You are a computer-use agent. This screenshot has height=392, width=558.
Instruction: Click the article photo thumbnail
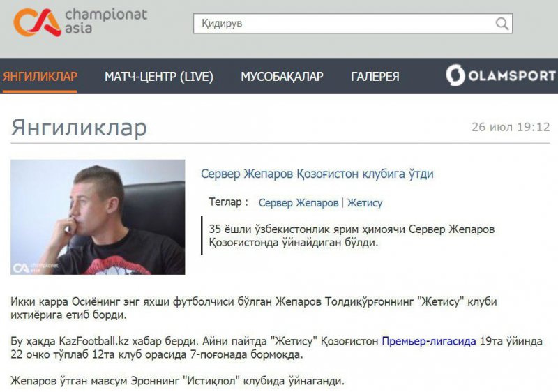click(98, 217)
